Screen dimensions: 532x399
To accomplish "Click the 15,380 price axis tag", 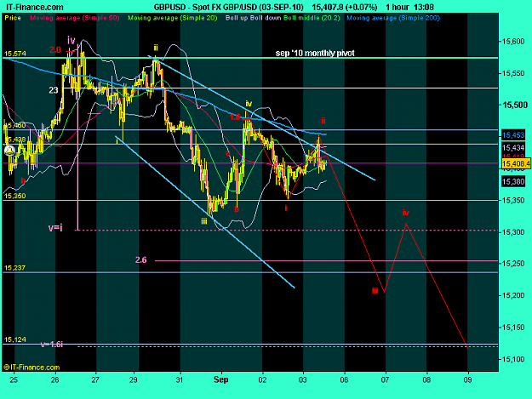I will pyautogui.click(x=513, y=182).
